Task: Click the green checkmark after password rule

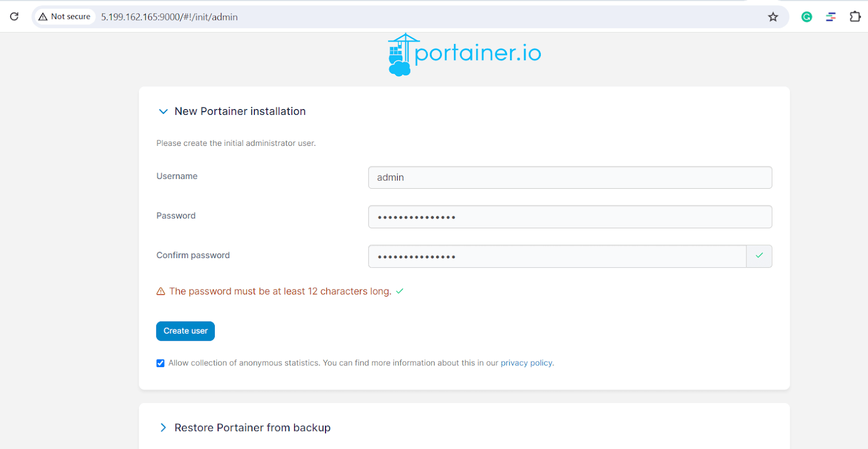Action: (400, 291)
